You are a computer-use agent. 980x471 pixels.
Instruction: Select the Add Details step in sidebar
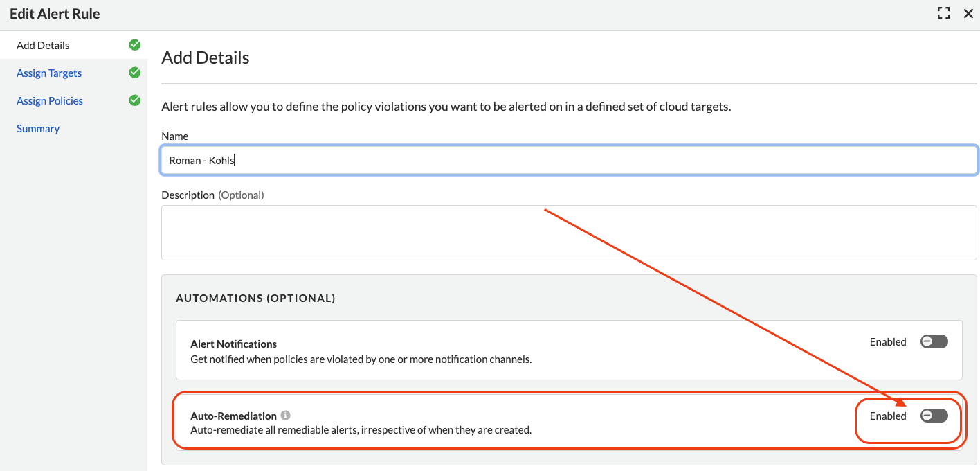43,46
